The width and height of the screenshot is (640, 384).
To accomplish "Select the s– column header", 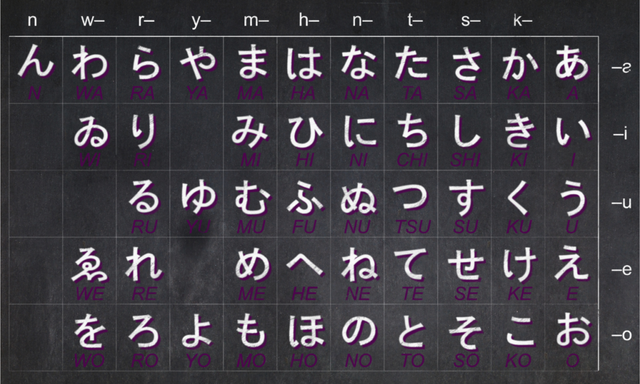I will 471,21.
